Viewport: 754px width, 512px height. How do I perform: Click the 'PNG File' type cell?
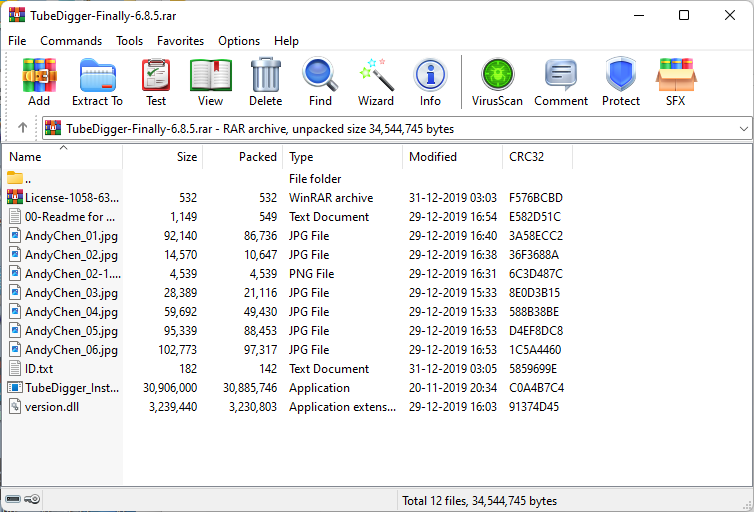tap(311, 274)
